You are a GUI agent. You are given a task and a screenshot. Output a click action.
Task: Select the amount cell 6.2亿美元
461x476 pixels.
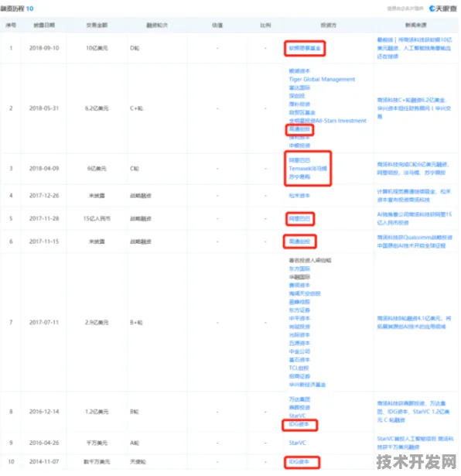pos(97,108)
